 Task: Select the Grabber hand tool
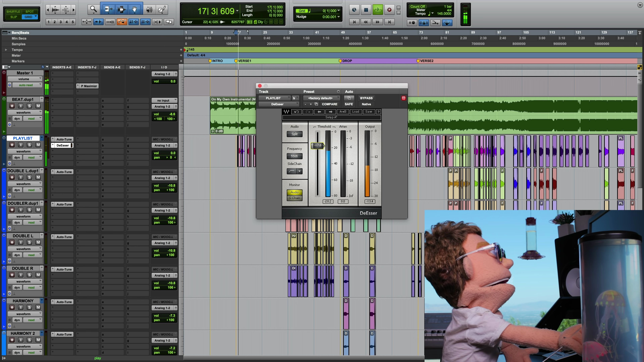tap(135, 10)
